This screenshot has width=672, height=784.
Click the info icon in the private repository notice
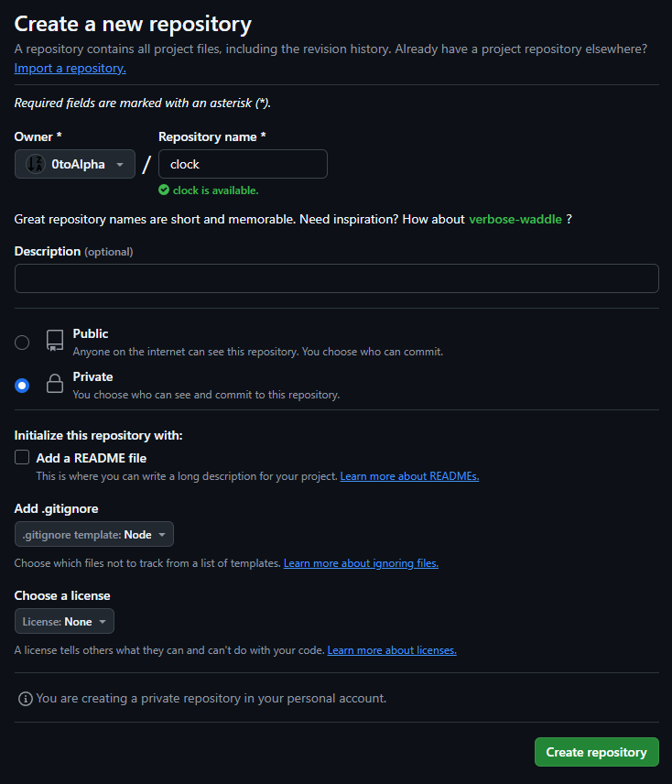pos(25,698)
